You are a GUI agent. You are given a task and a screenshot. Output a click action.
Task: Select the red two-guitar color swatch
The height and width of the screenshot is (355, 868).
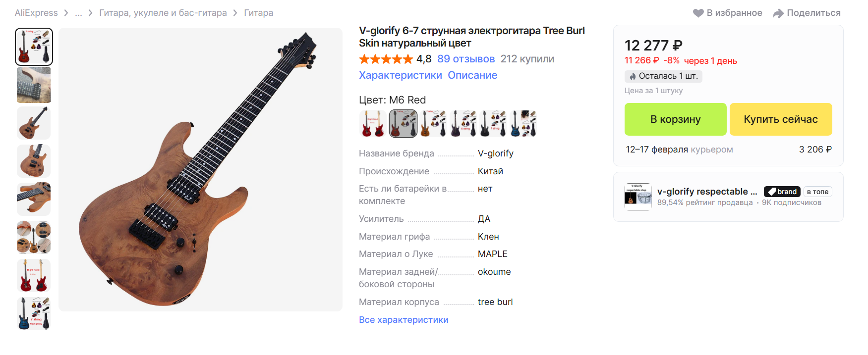pos(373,123)
